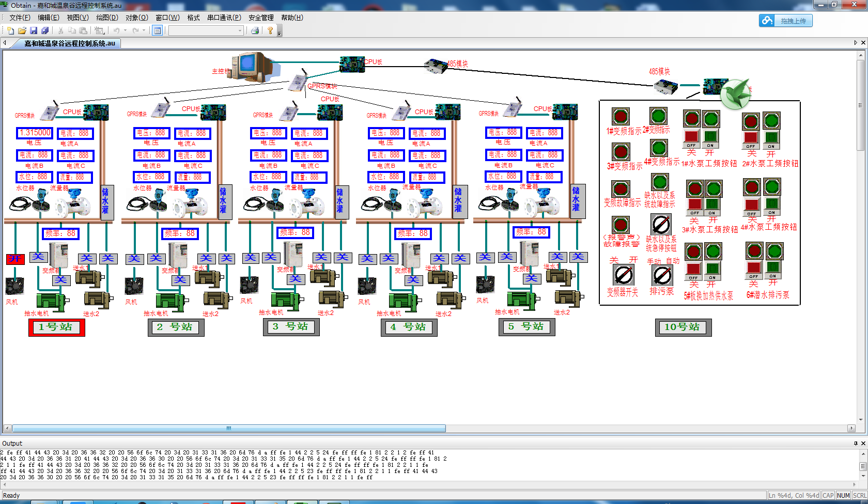Toggle the 缺水以及系统急停按钮 knob

pos(661,224)
